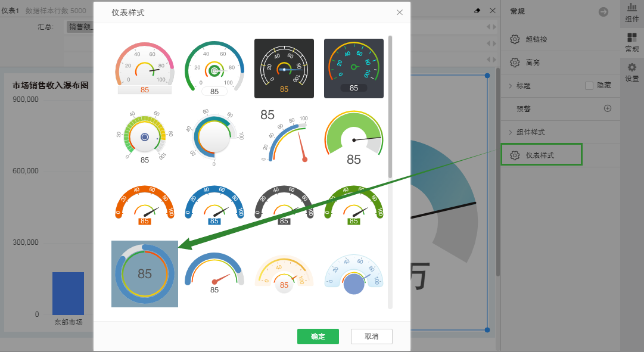Image resolution: width=644 pixels, height=352 pixels.
Task: Cancel the dialog with 取消 button
Action: 371,336
